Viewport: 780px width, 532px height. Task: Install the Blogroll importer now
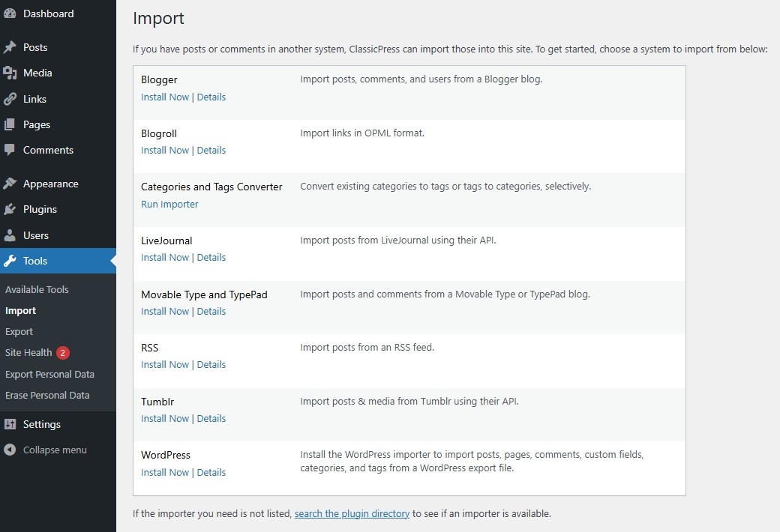165,150
